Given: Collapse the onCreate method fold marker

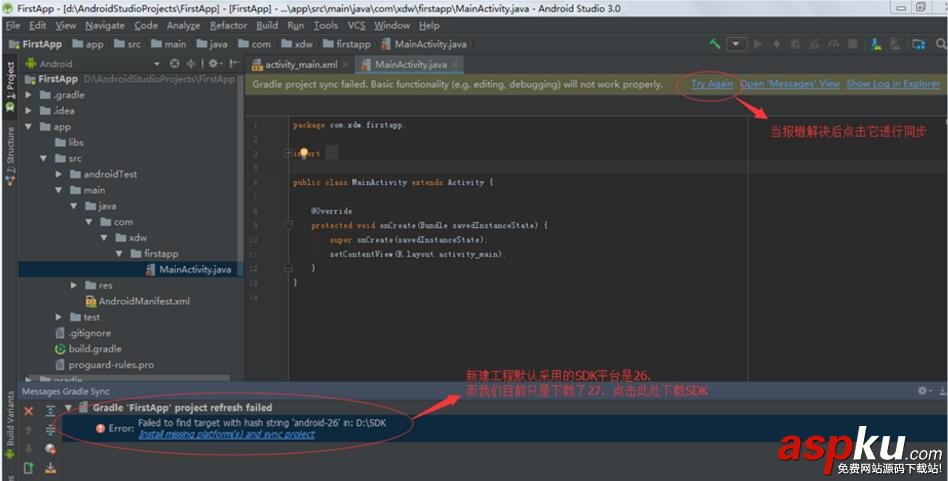Looking at the screenshot, I should click(288, 225).
